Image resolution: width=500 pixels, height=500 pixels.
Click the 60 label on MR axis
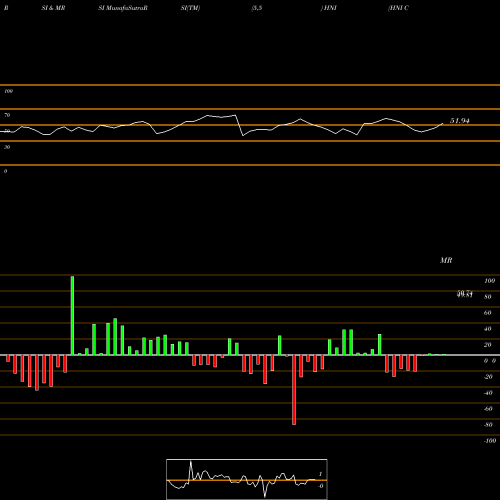click(x=488, y=313)
